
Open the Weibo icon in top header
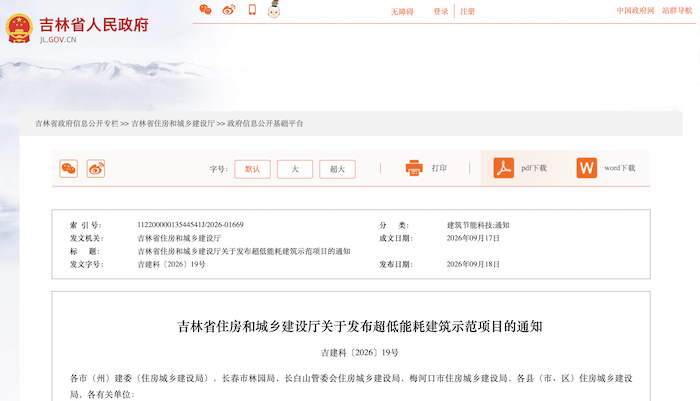pos(229,9)
